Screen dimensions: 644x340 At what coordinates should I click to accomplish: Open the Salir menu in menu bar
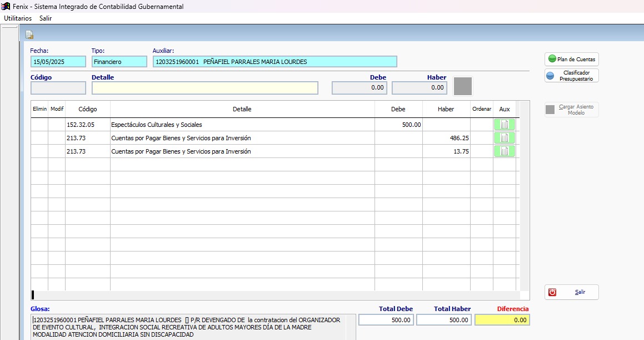coord(46,18)
